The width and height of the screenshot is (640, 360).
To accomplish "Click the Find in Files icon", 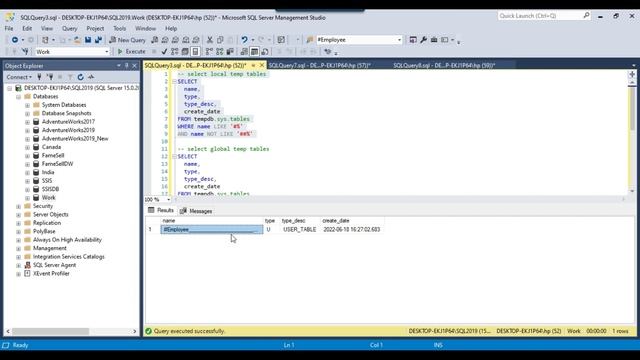I will [310, 40].
